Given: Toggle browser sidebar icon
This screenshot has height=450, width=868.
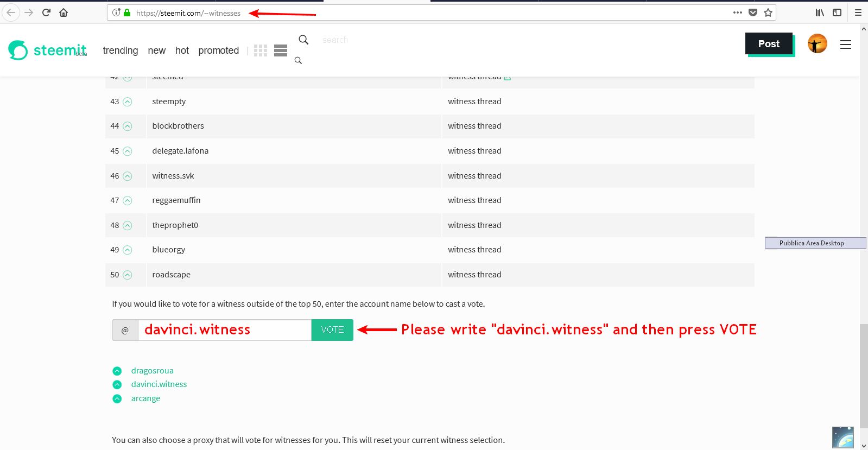Looking at the screenshot, I should (x=837, y=12).
